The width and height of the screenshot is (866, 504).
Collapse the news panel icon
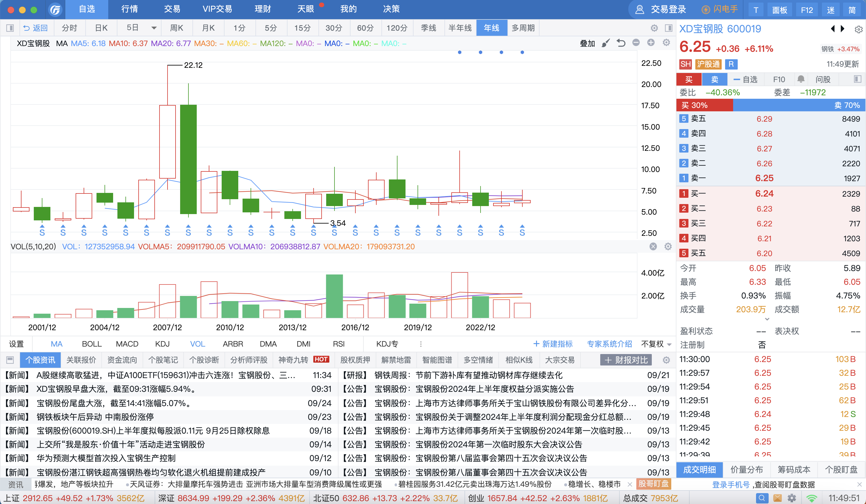10,359
